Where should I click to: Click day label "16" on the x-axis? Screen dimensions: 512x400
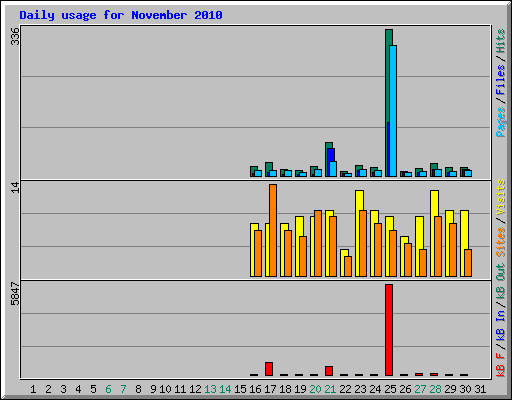tap(255, 389)
